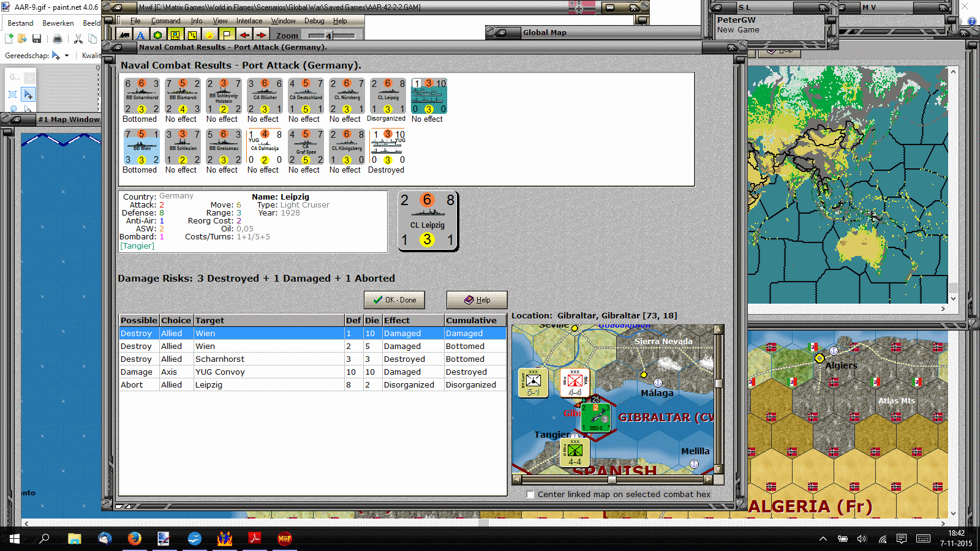Select the CL Nürnberg unit counter

pos(347,96)
